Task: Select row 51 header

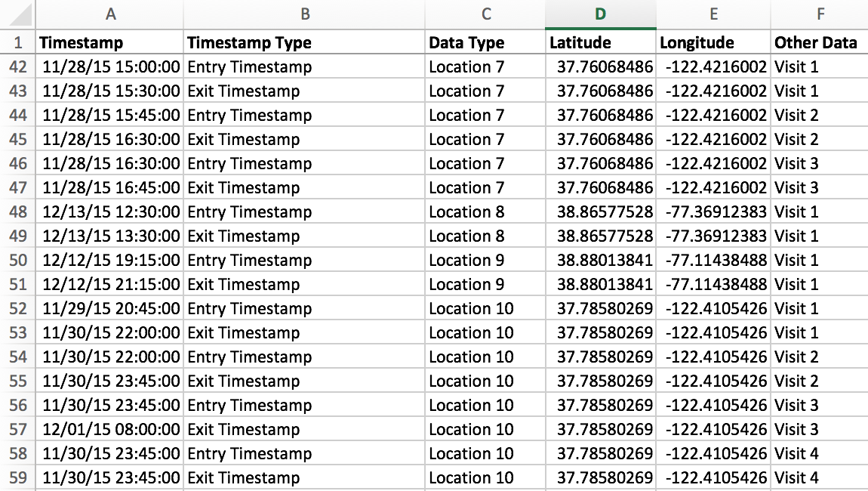Action: pyautogui.click(x=17, y=284)
